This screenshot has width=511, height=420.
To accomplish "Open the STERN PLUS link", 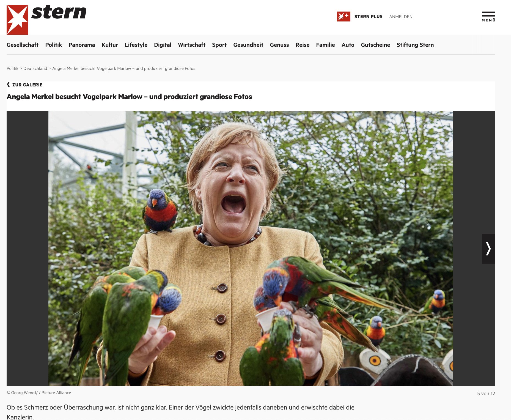I will (x=368, y=17).
